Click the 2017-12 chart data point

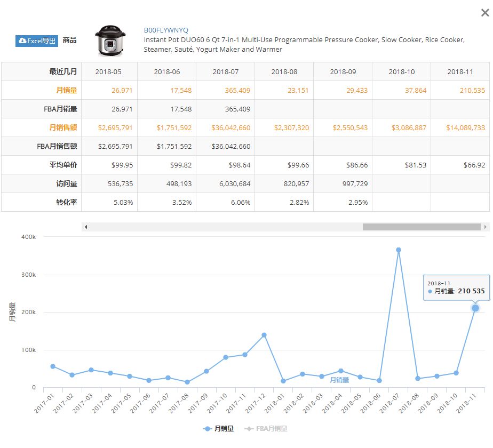pyautogui.click(x=264, y=335)
